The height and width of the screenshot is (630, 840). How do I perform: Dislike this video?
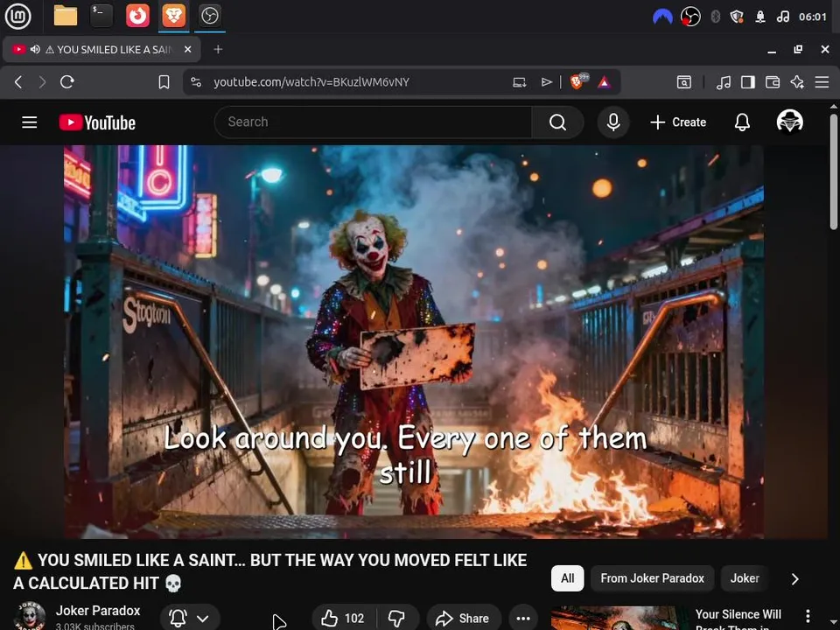[397, 619]
